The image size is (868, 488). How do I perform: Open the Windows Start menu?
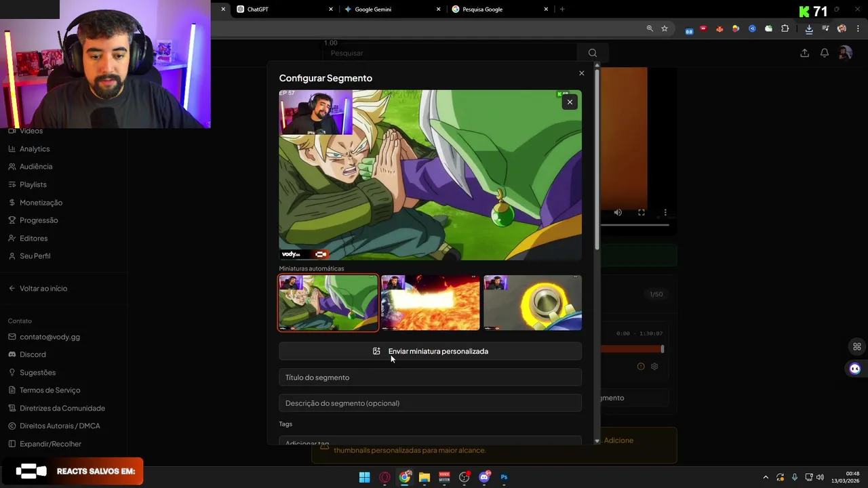(364, 477)
